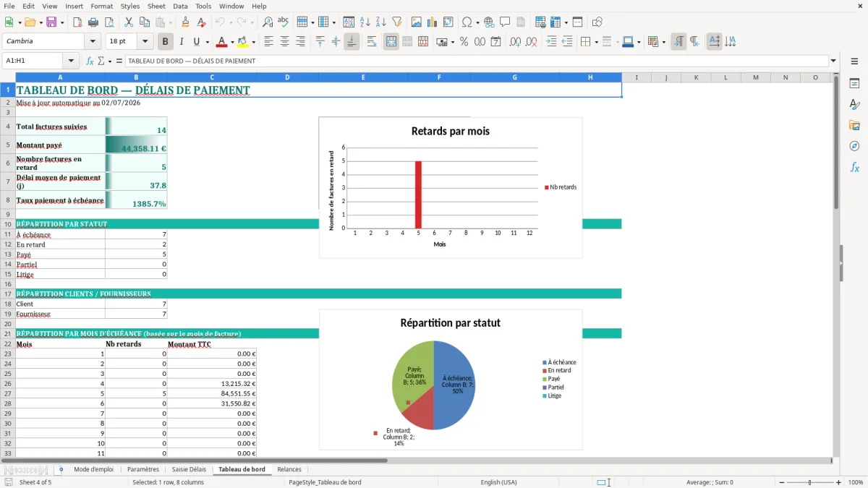Toggle Left-To-Right text direction

click(678, 42)
